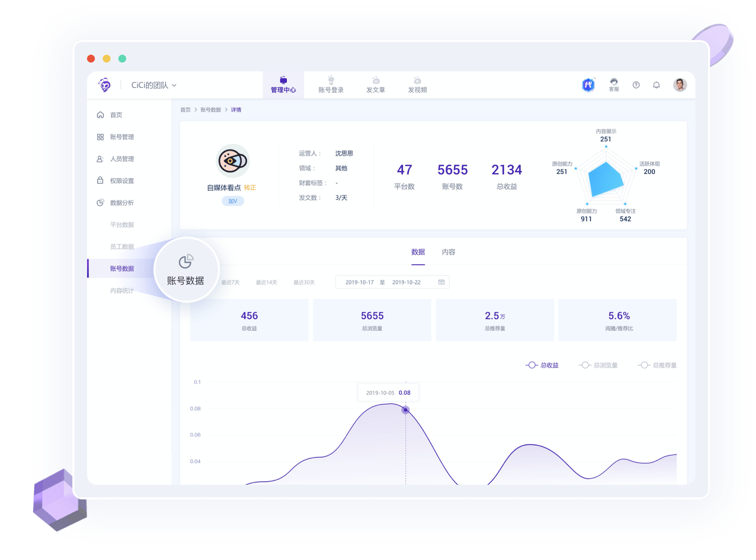756x560 pixels.
Task: Click the grid icon beside 账号管理
Action: pos(100,137)
